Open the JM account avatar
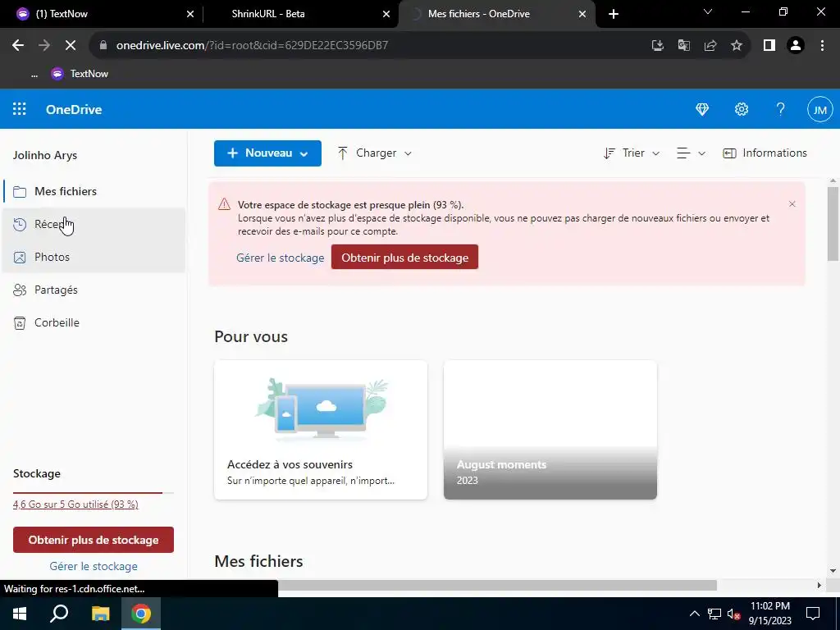Image resolution: width=840 pixels, height=630 pixels. (x=819, y=110)
